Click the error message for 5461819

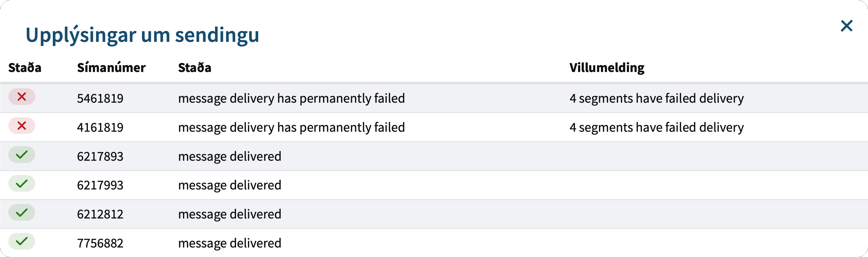[657, 98]
